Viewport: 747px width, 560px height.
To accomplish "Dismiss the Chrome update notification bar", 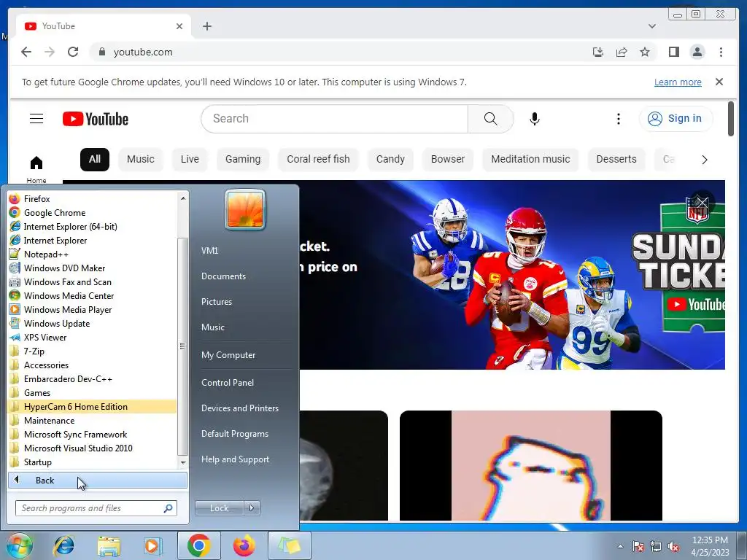I will [719, 82].
